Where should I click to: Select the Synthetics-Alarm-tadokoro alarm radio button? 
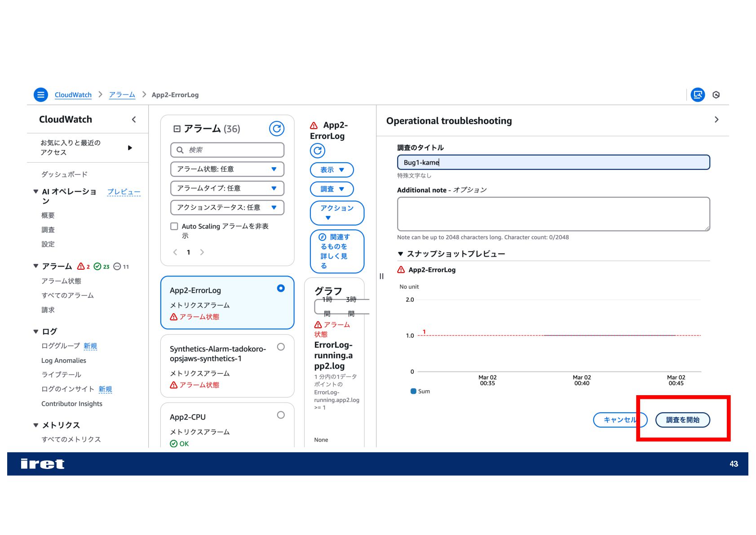[x=281, y=347]
